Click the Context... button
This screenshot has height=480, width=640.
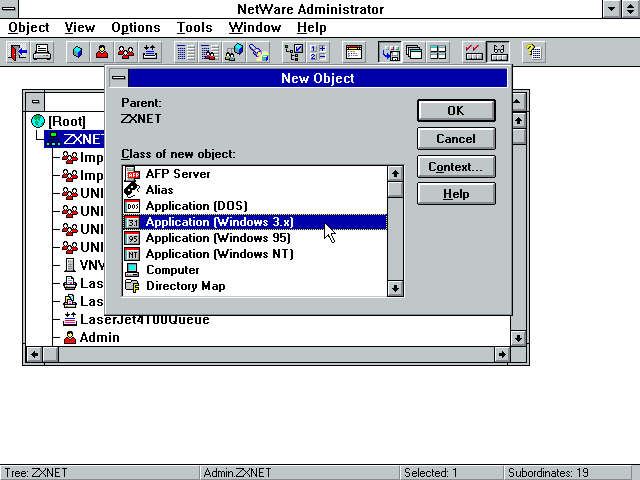[x=456, y=167]
